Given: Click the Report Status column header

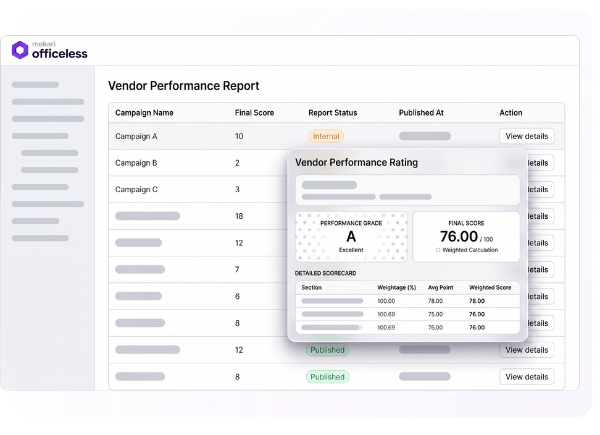Looking at the screenshot, I should pyautogui.click(x=333, y=113).
